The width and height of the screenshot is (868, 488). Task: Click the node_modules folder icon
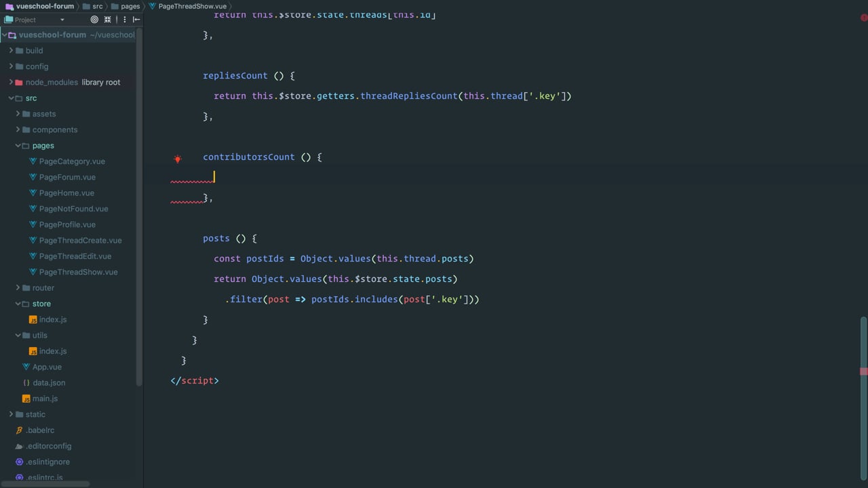pyautogui.click(x=18, y=82)
